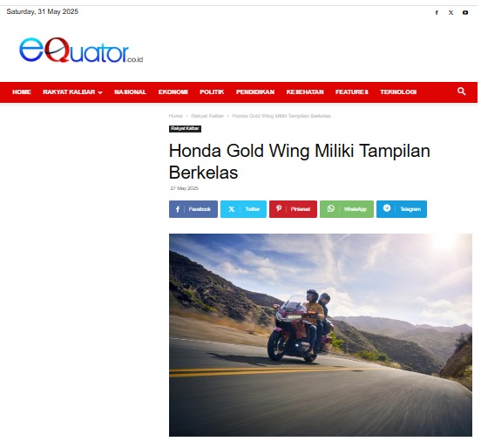Click the Rakyat Kalbar category tag

point(185,129)
